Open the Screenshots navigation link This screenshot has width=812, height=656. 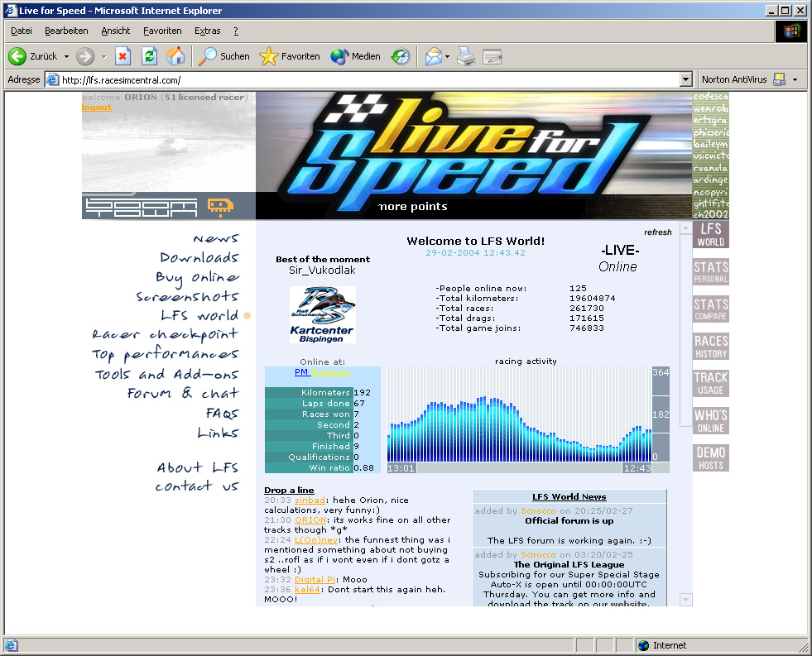point(187,296)
